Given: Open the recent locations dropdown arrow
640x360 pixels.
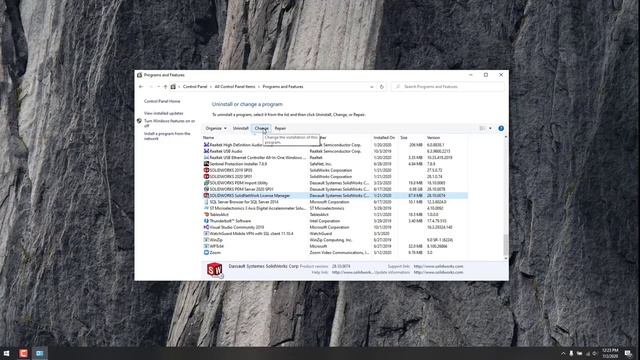Looking at the screenshot, I should coord(158,87).
